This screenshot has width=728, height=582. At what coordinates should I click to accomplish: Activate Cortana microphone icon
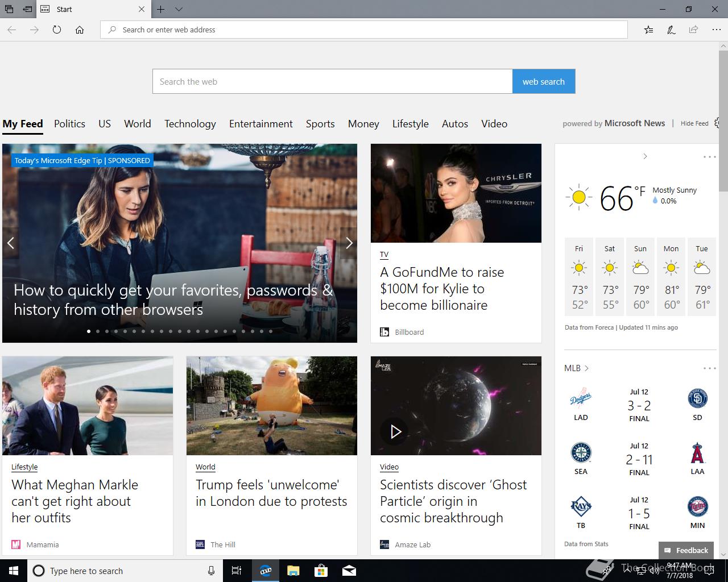click(211, 571)
